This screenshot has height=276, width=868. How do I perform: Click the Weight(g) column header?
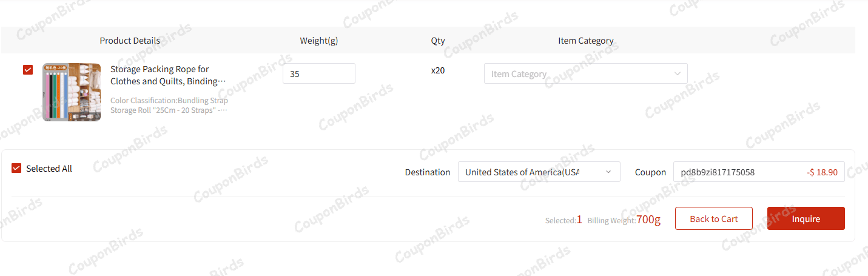point(318,41)
